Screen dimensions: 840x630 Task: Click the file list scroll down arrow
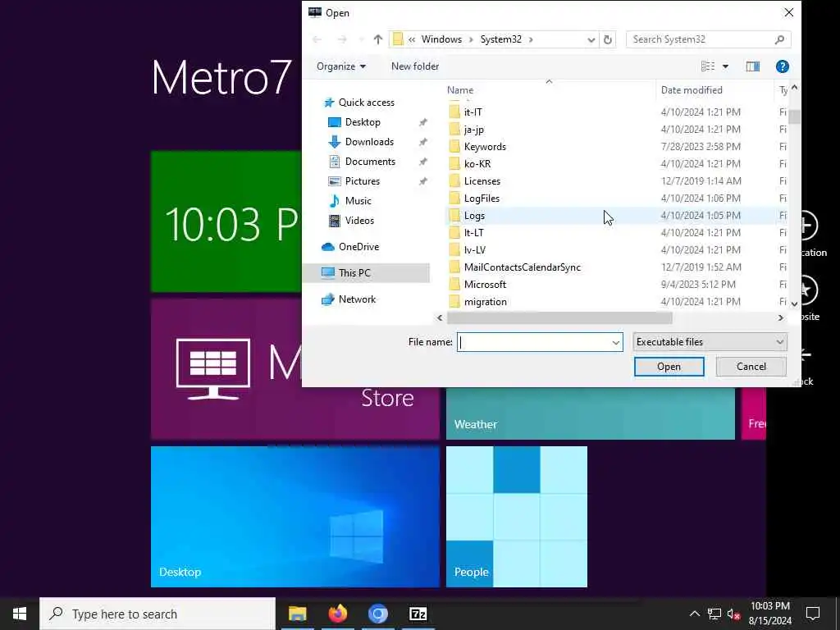[x=794, y=304]
